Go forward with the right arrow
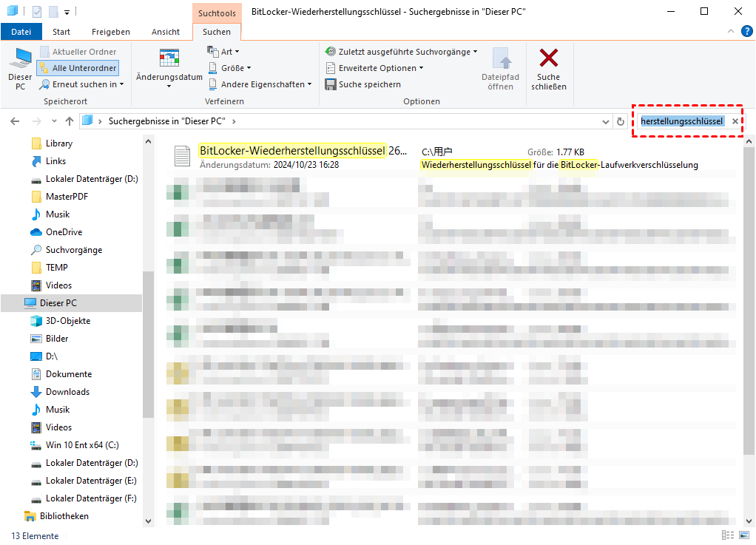The image size is (756, 545). tap(37, 121)
